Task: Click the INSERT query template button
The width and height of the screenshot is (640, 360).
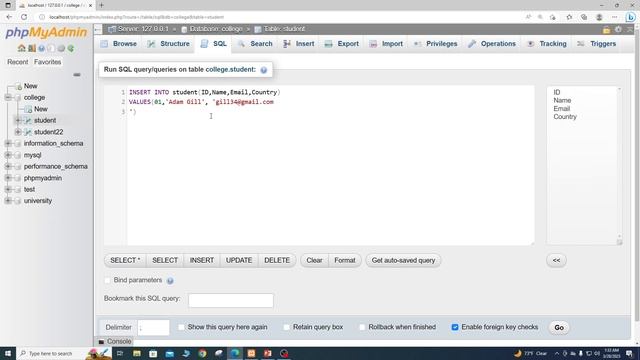Action: point(202,260)
